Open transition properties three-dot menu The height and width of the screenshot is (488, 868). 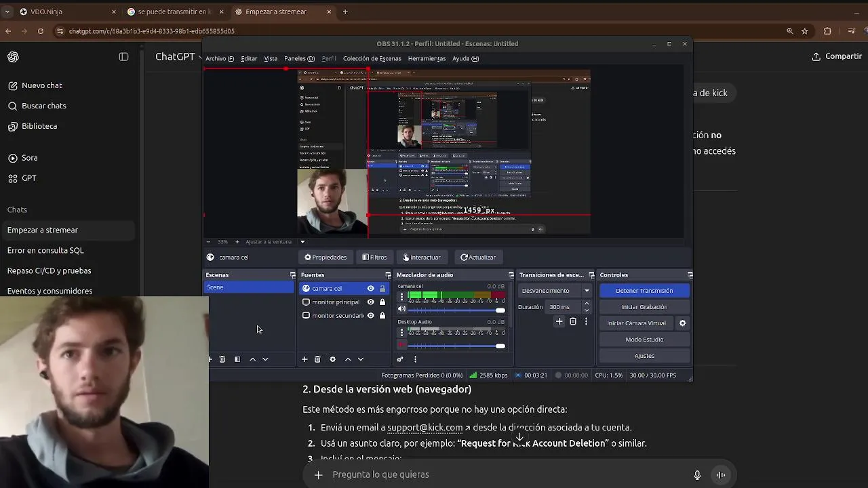coord(586,321)
